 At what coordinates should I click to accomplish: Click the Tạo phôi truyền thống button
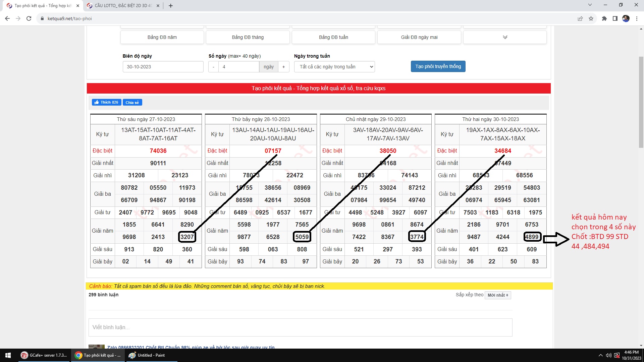[438, 66]
